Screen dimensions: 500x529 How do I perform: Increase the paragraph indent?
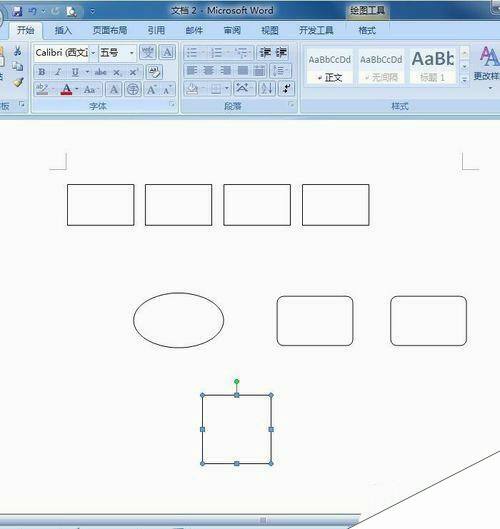281,53
